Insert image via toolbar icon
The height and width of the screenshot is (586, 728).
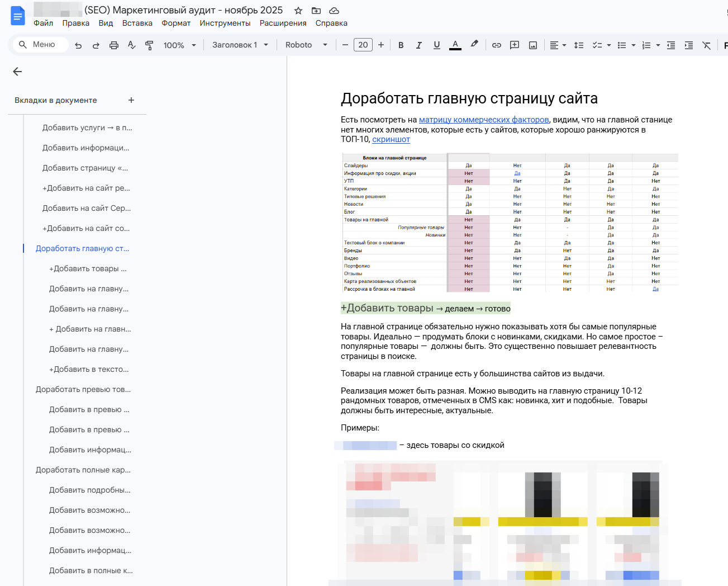click(533, 45)
